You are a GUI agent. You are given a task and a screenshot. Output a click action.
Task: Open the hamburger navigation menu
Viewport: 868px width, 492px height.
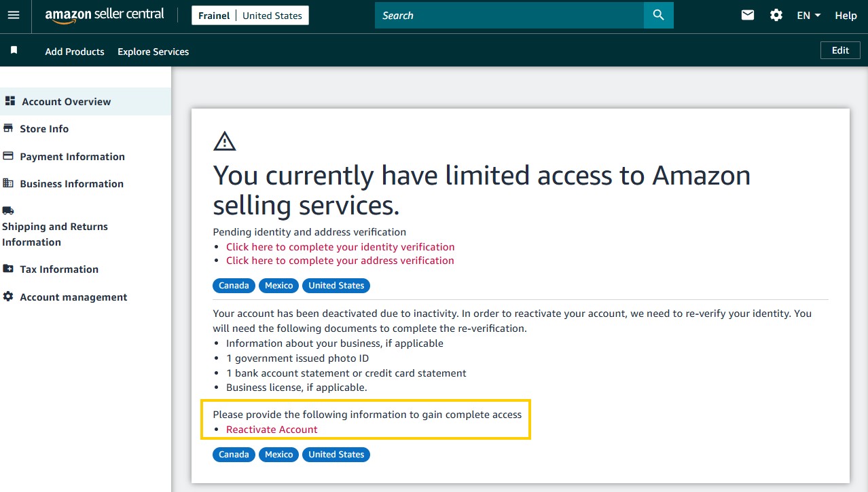[14, 16]
